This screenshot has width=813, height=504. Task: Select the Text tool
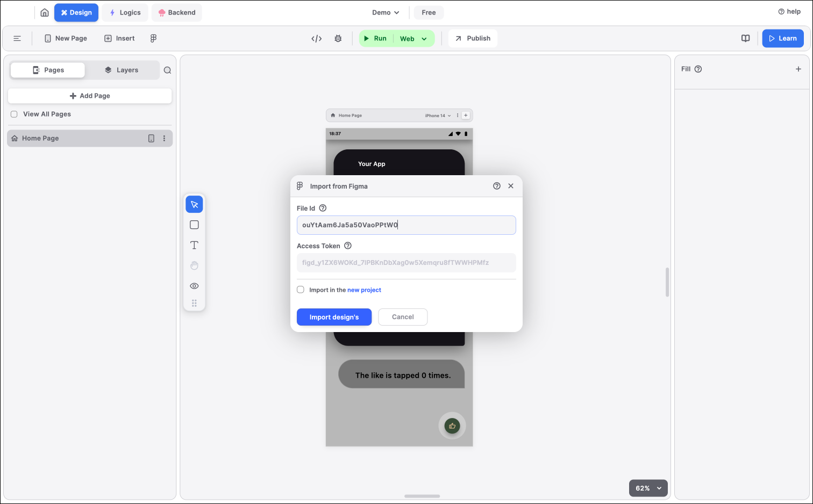(x=194, y=245)
